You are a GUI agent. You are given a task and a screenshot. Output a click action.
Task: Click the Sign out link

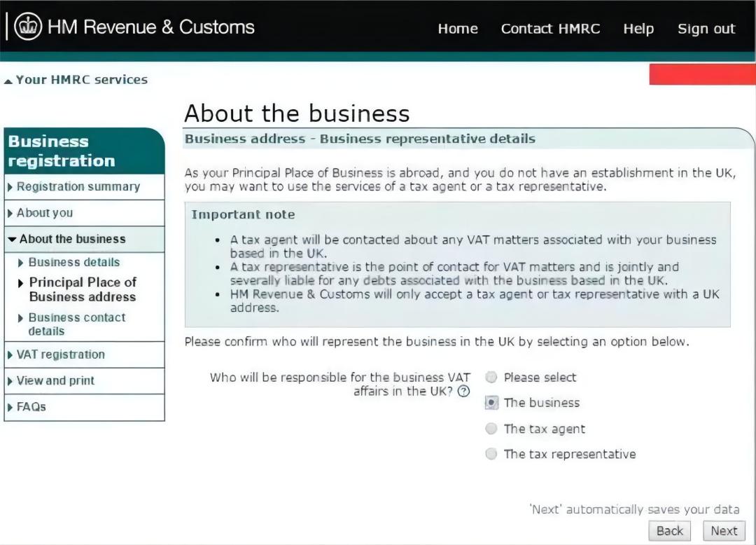706,29
